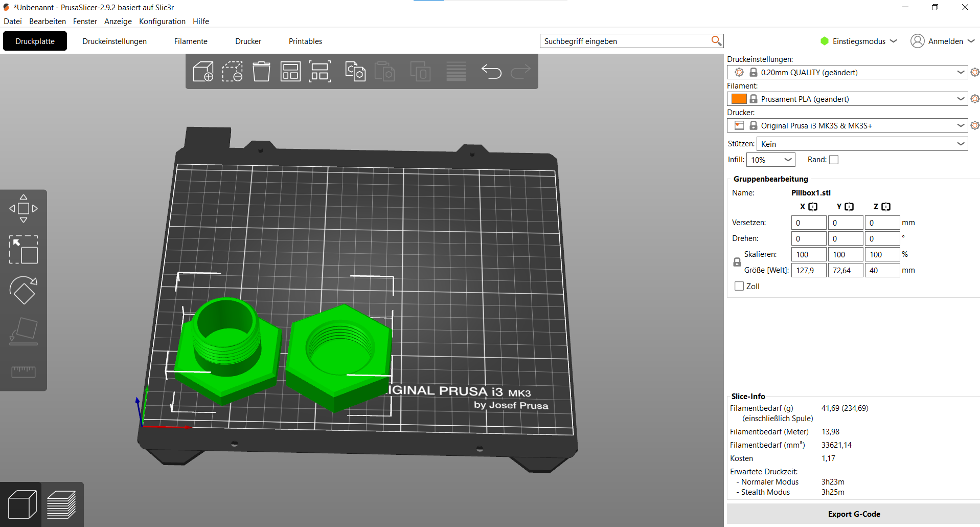Image resolution: width=980 pixels, height=527 pixels.
Task: Open the Konfiguration menu
Action: pos(162,21)
